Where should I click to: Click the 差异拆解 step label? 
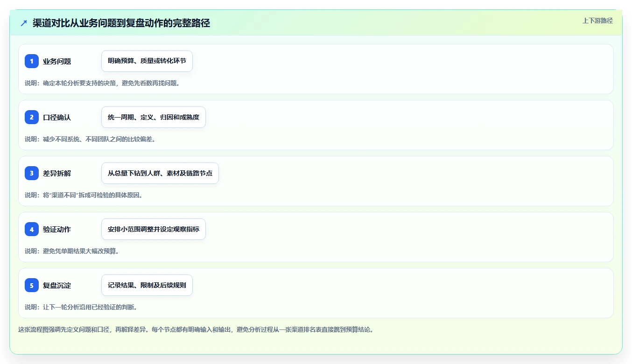point(57,173)
